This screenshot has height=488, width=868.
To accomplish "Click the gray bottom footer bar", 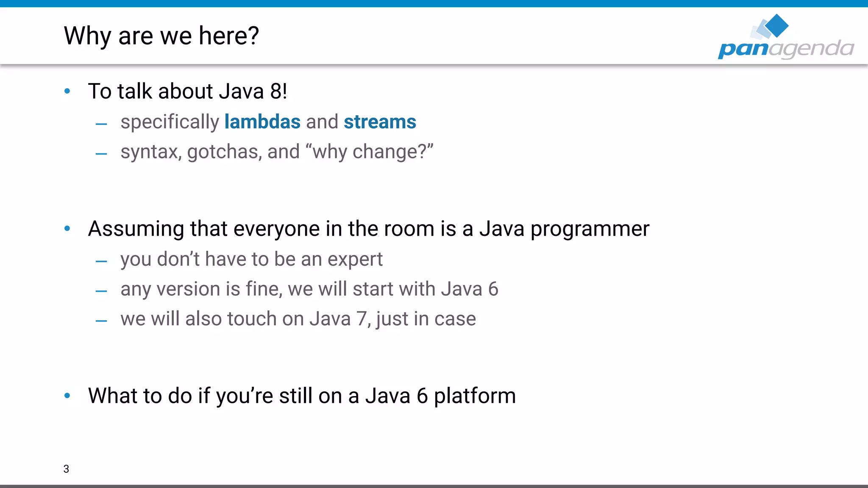I will (x=434, y=486).
